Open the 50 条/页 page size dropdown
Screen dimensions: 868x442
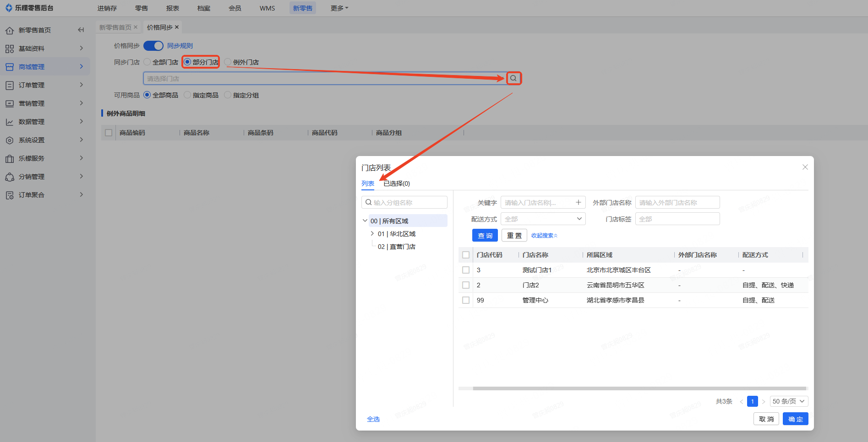789,401
